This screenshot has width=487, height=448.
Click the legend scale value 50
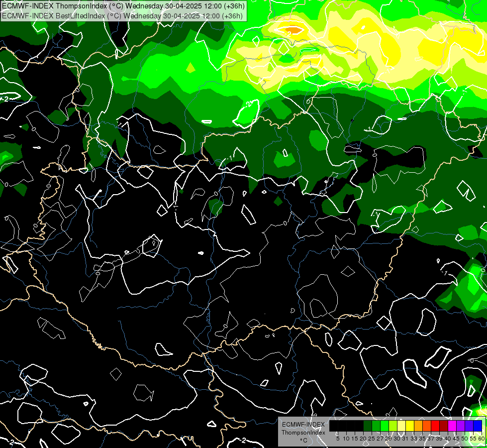click(x=465, y=439)
